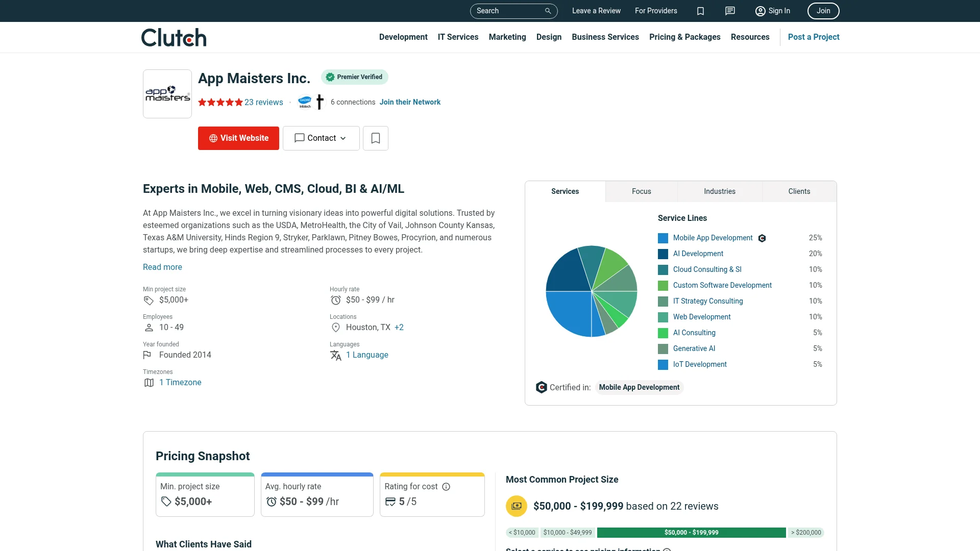980x551 pixels.
Task: Click the AI Consulting color swatch
Action: click(x=663, y=333)
